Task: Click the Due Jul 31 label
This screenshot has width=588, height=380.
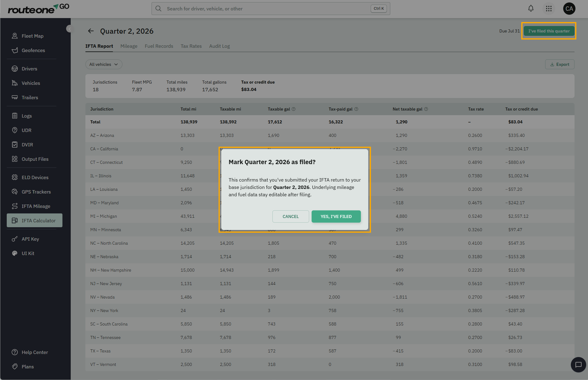Action: click(x=509, y=31)
